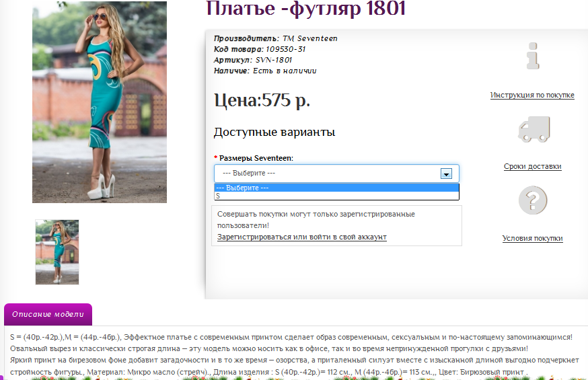
Task: Click the Код товара 109530-31 line
Action: point(260,49)
